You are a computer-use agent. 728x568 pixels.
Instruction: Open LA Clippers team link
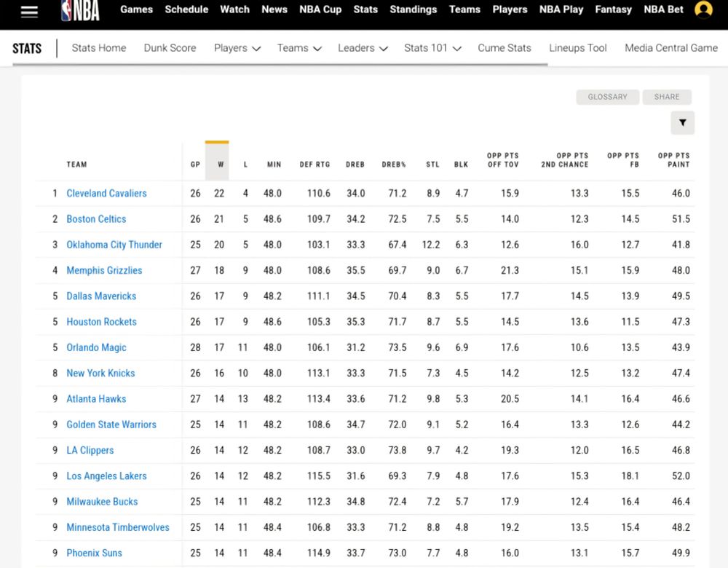[90, 450]
